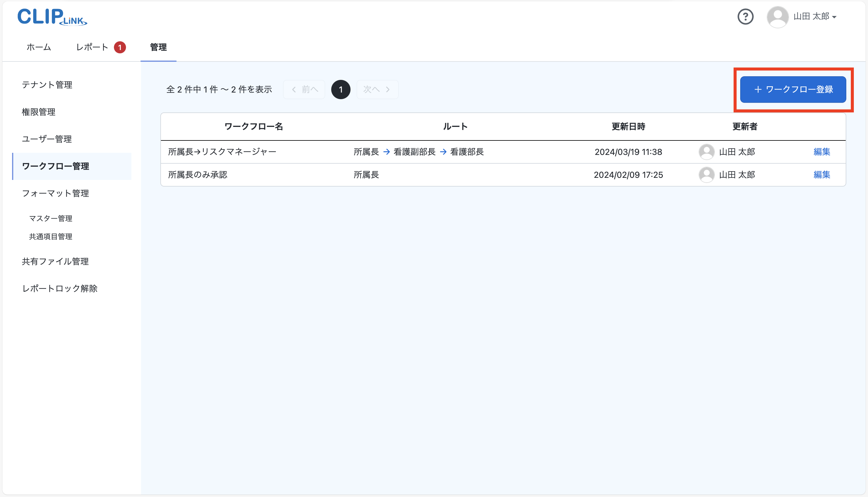Switch to the ホーム tab
The image size is (868, 497).
[x=38, y=47]
